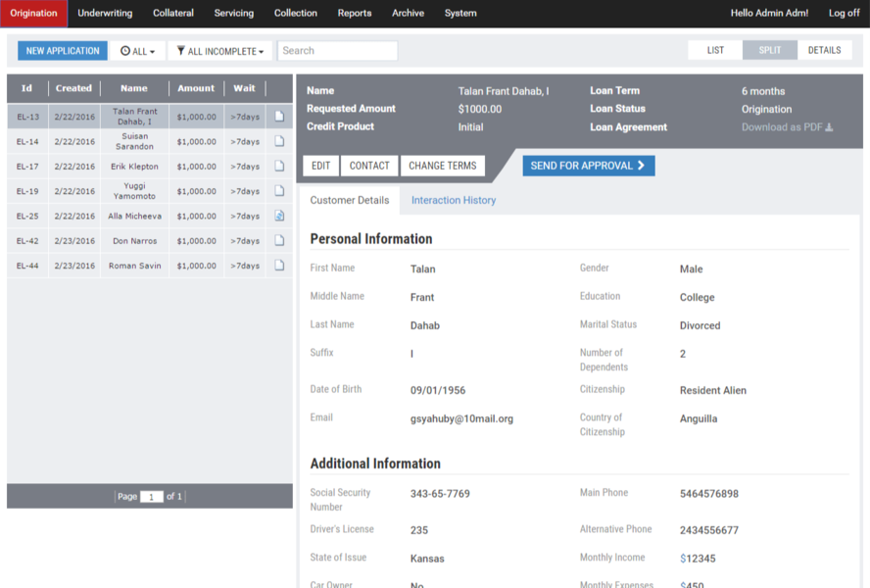
Task: Click the Date of Birth value 09/01/1956
Action: click(438, 390)
